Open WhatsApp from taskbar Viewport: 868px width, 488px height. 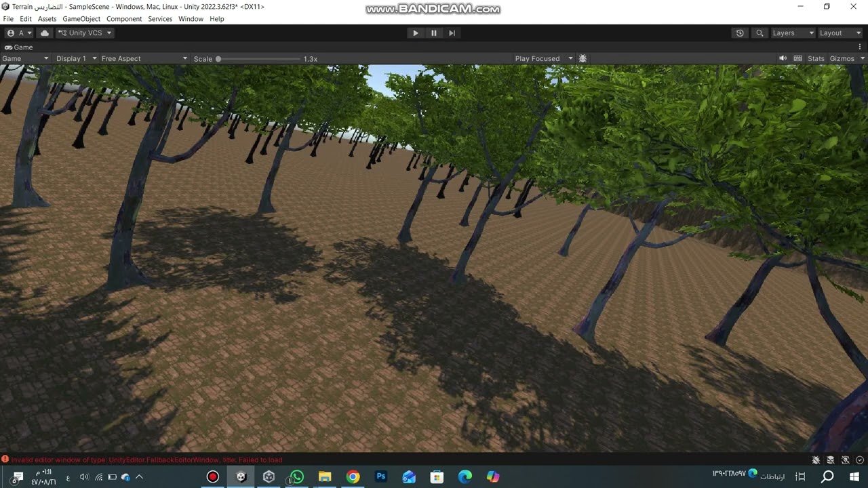point(296,476)
